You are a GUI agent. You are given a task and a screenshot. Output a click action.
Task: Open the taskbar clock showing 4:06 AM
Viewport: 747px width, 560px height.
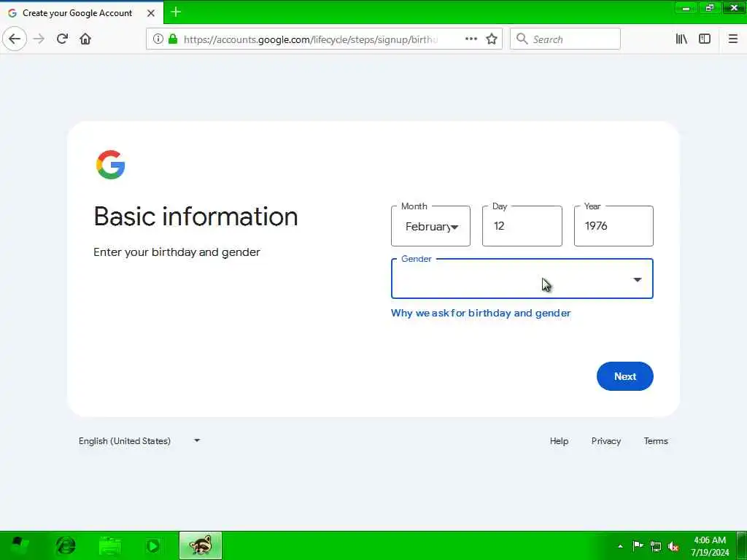tap(710, 546)
